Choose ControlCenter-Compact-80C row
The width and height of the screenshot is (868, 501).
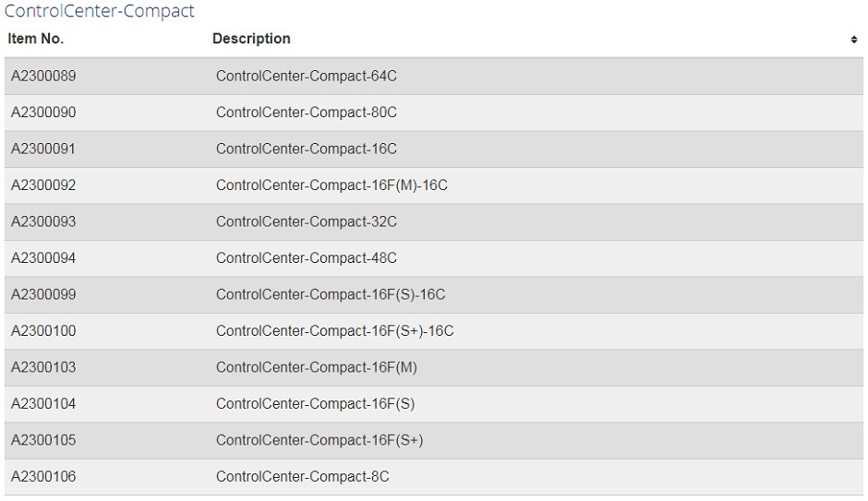(x=434, y=113)
